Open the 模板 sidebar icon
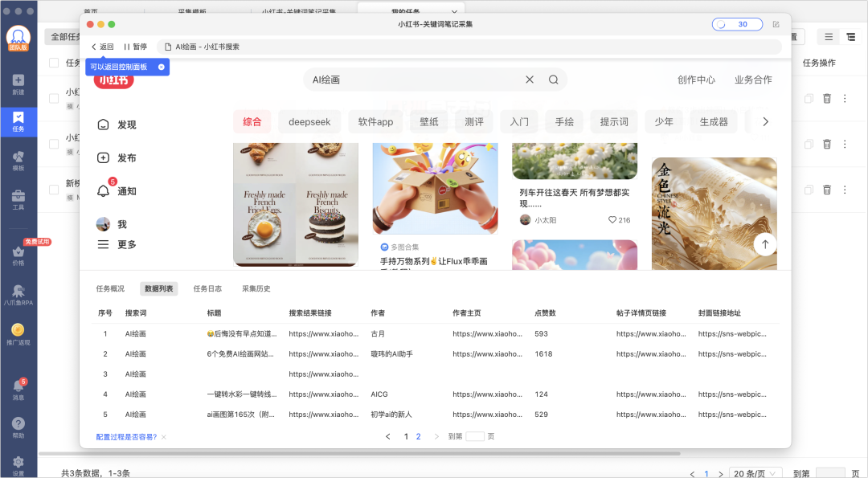This screenshot has width=868, height=478. pos(18,161)
